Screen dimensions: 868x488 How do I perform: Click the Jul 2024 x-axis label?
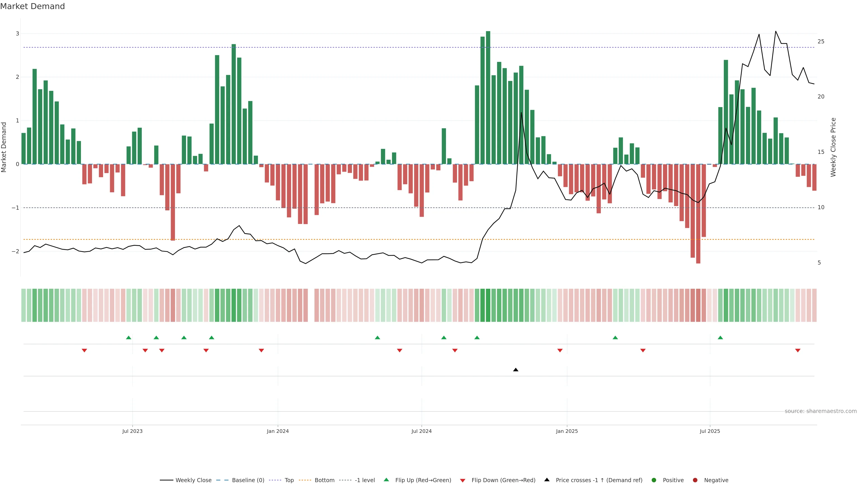click(422, 431)
